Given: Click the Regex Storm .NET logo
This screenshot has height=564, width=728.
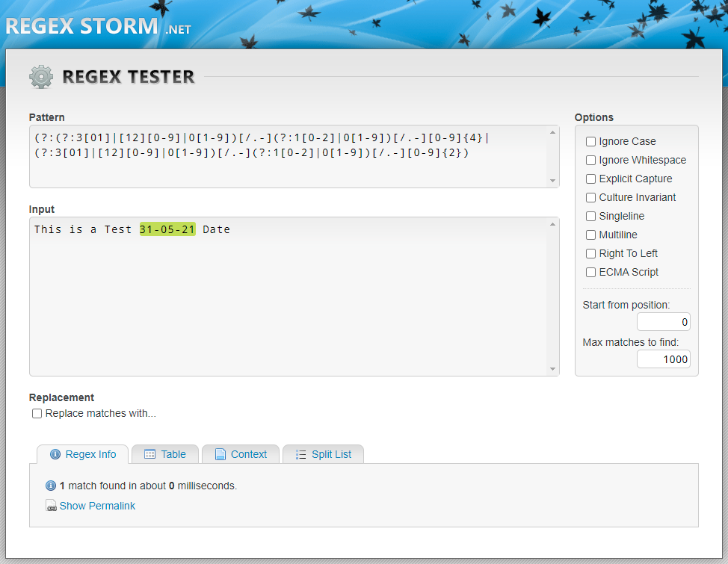Looking at the screenshot, I should [98, 26].
